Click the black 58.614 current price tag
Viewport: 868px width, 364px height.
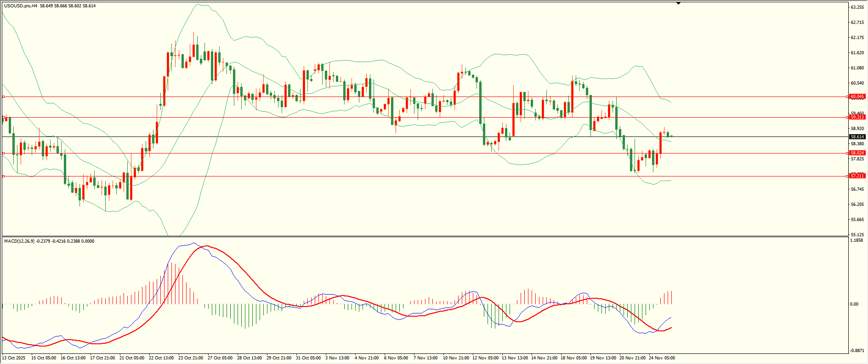click(x=857, y=137)
